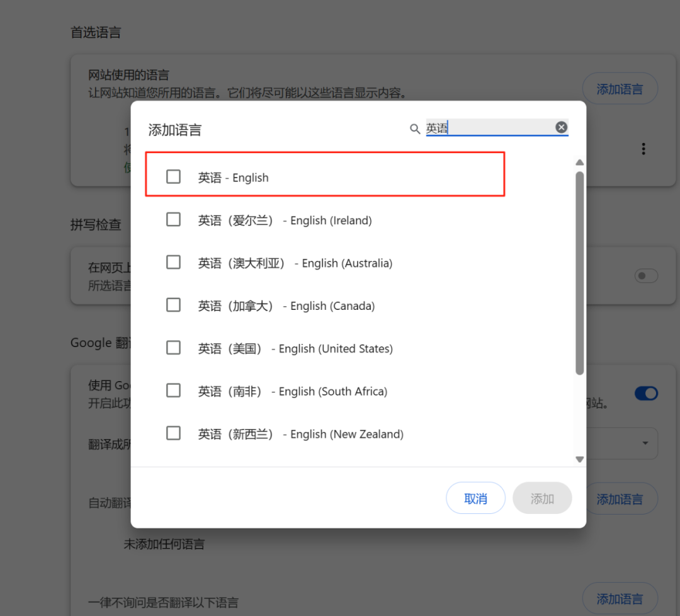
Task: Click inside the language search field
Action: click(491, 128)
